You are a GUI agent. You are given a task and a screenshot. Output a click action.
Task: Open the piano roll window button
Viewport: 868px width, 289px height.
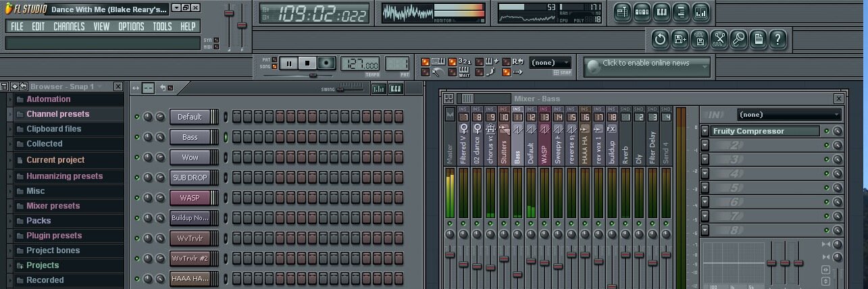point(661,11)
